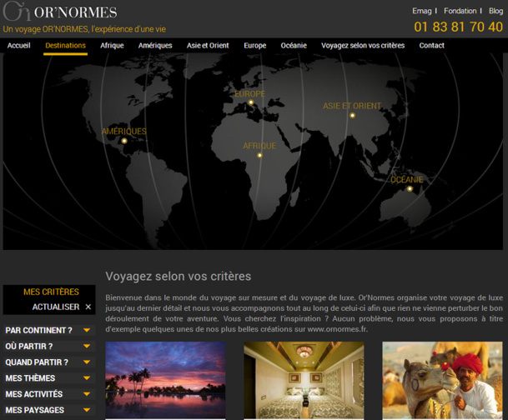The height and width of the screenshot is (420, 508).
Task: Select the Océanie marker on the map
Action: (x=409, y=188)
